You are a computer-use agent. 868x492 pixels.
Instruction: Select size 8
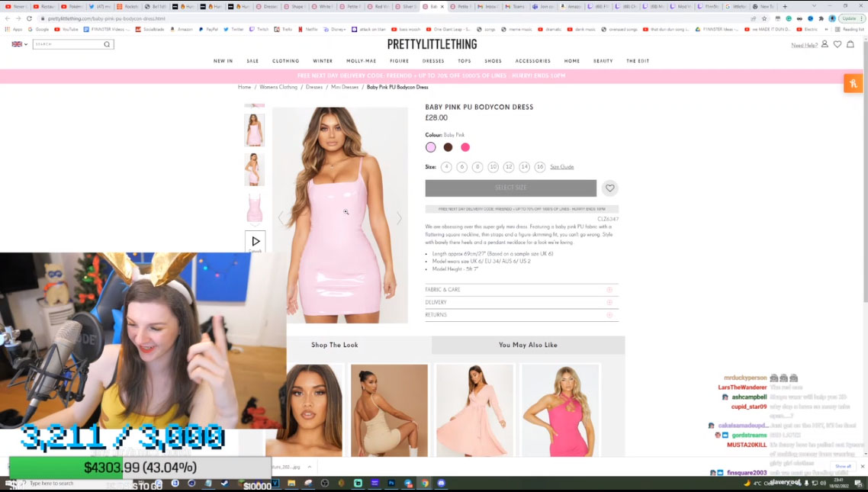[x=477, y=166]
